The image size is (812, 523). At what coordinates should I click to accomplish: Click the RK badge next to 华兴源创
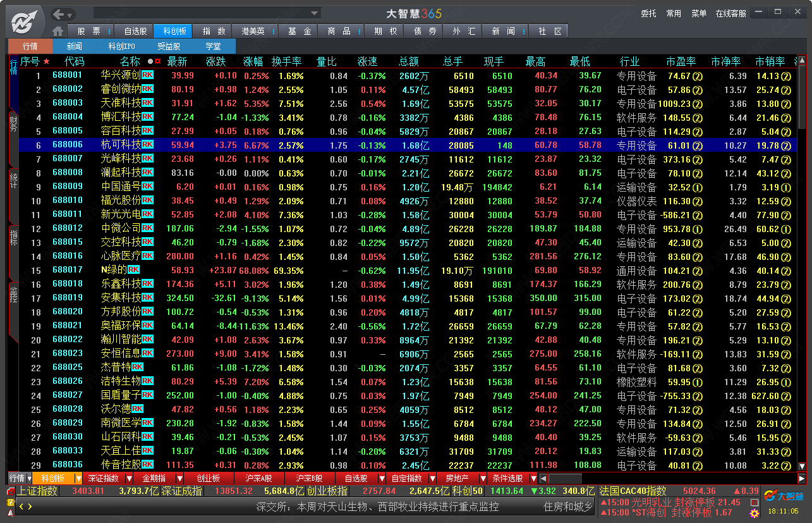coord(148,75)
